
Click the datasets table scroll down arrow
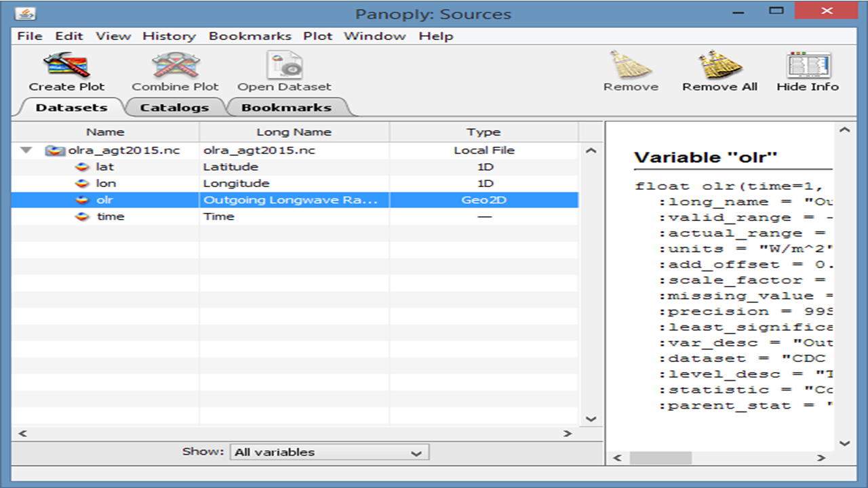[591, 419]
